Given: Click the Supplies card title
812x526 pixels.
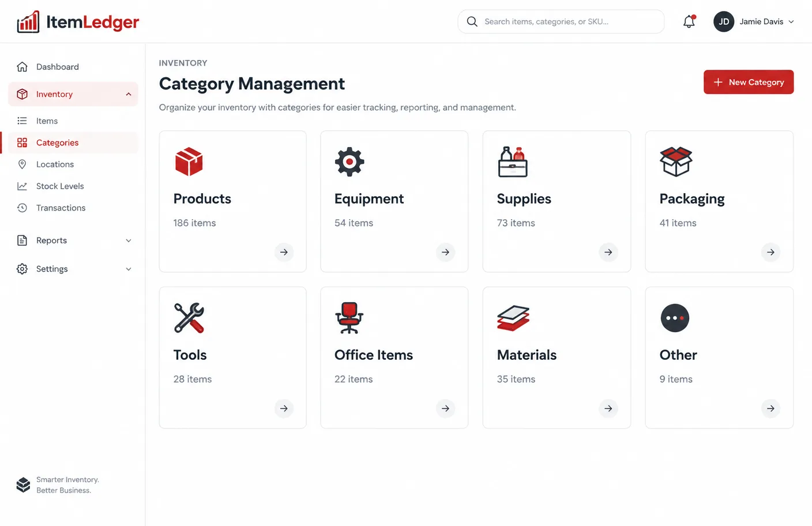Looking at the screenshot, I should [x=524, y=199].
